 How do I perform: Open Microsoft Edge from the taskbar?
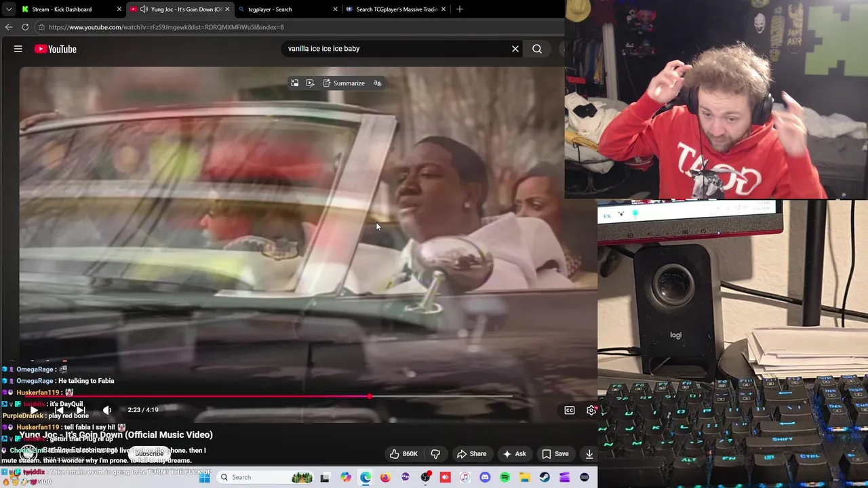coord(366,477)
